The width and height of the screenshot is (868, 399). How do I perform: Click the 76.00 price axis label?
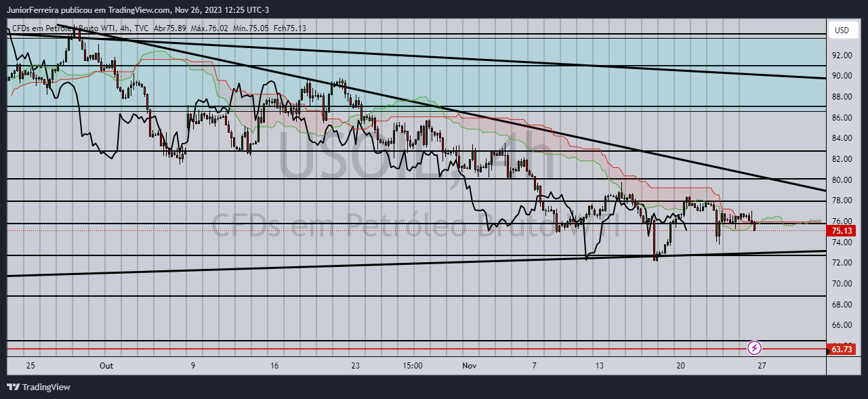[x=842, y=222]
